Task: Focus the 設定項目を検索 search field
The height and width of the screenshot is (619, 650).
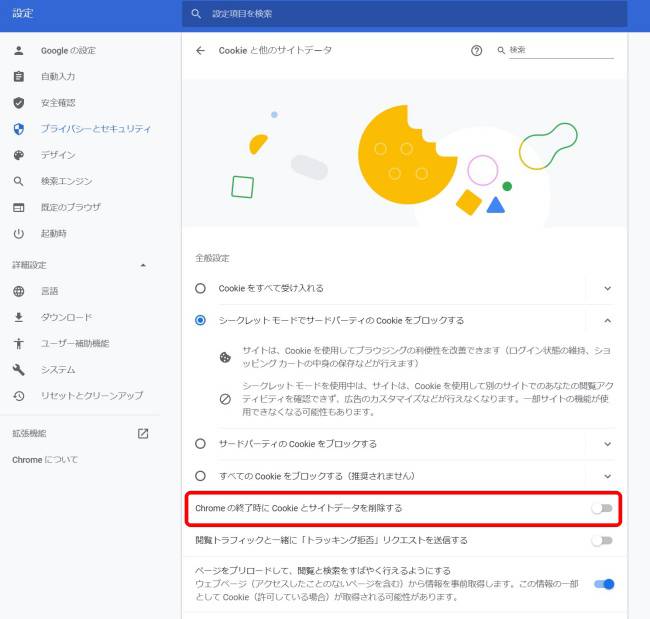Action: pos(404,14)
